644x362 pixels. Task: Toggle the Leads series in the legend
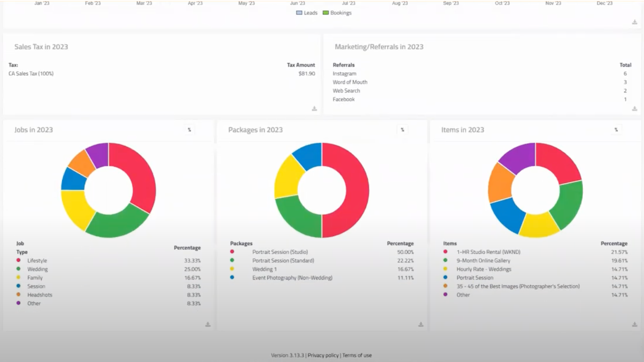pyautogui.click(x=307, y=12)
